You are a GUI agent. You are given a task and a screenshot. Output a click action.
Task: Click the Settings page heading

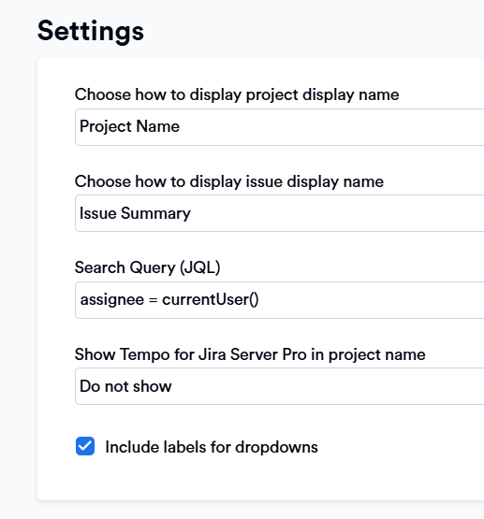click(x=91, y=31)
